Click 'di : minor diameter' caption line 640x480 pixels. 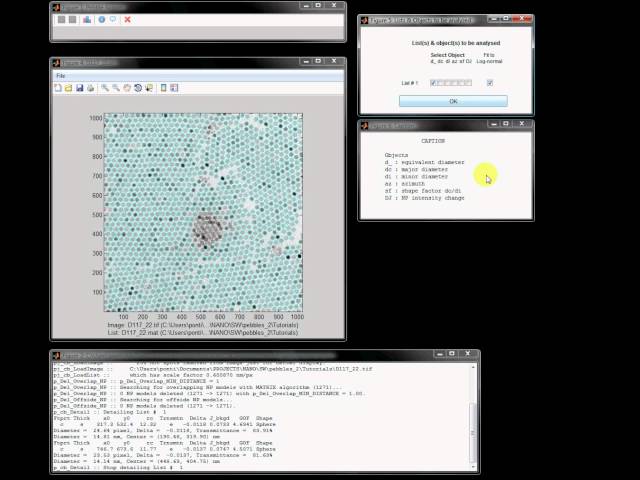click(x=416, y=176)
